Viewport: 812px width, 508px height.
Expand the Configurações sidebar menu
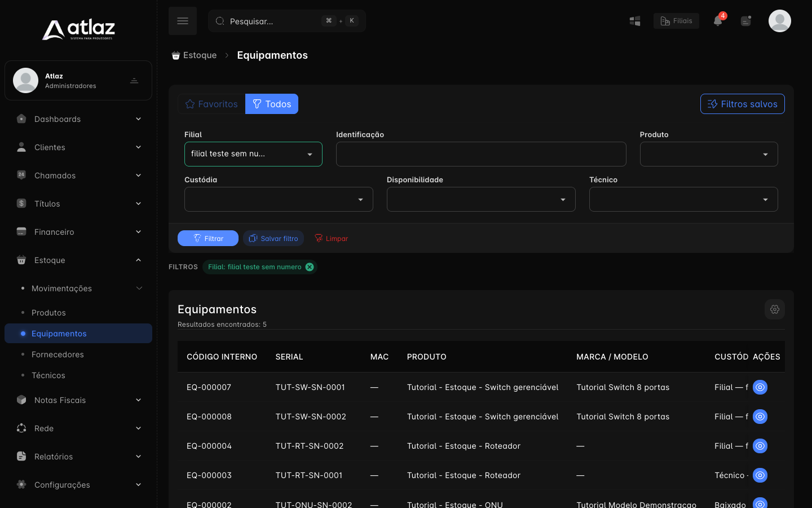[x=78, y=485]
